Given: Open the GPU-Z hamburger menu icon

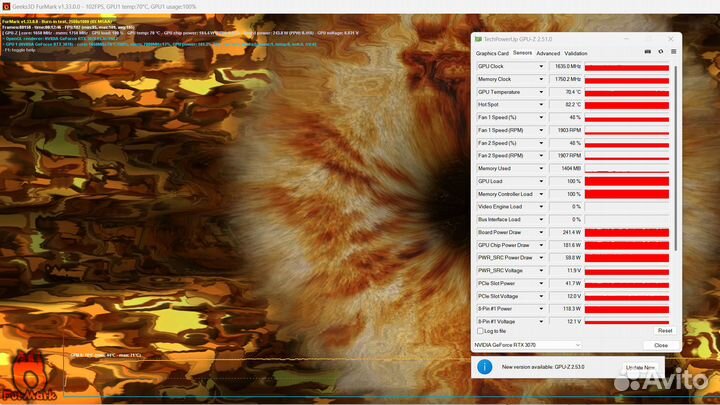Looking at the screenshot, I should pyautogui.click(x=674, y=53).
